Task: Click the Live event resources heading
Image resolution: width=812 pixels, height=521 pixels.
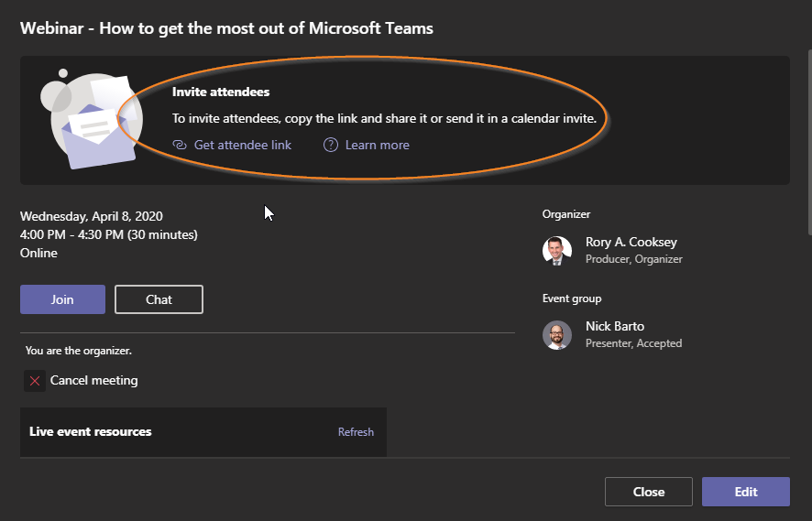Action: [90, 431]
